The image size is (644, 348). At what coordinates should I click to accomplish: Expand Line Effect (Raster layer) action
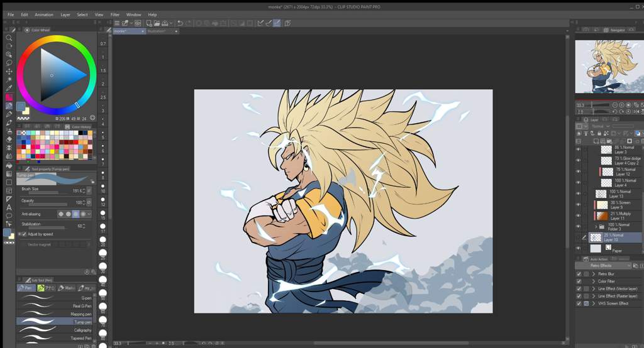(594, 296)
